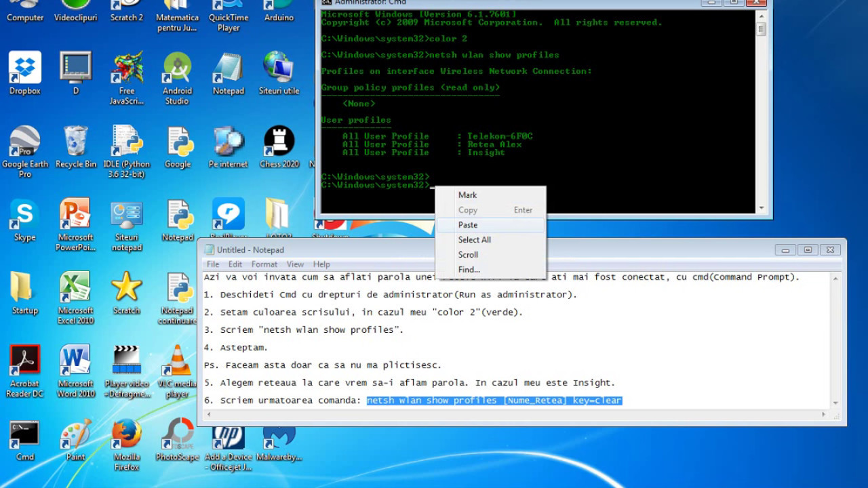Click line '3. Scriem netsh wlan show profiles'
This screenshot has width=868, height=488.
[x=304, y=330]
